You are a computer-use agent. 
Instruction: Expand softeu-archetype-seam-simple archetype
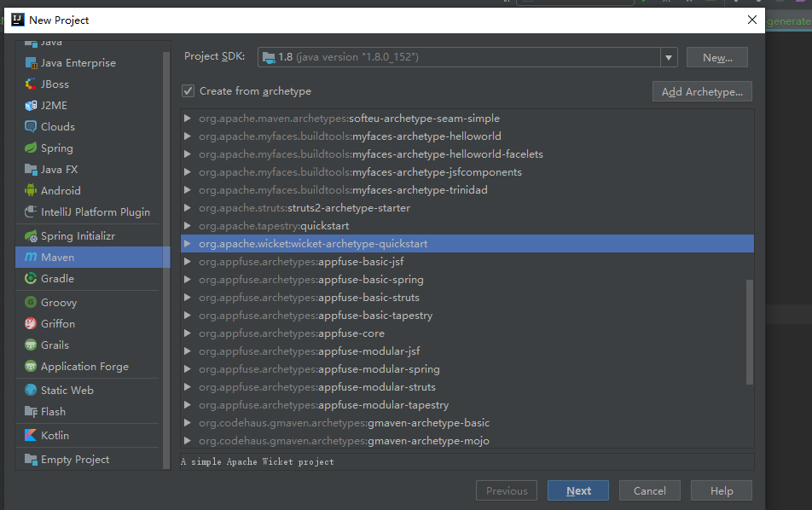(188, 119)
